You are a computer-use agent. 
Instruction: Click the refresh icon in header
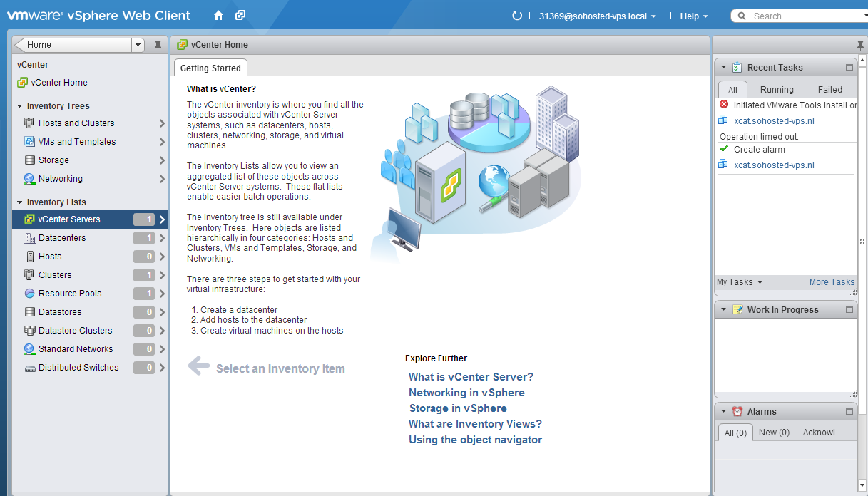tap(517, 16)
